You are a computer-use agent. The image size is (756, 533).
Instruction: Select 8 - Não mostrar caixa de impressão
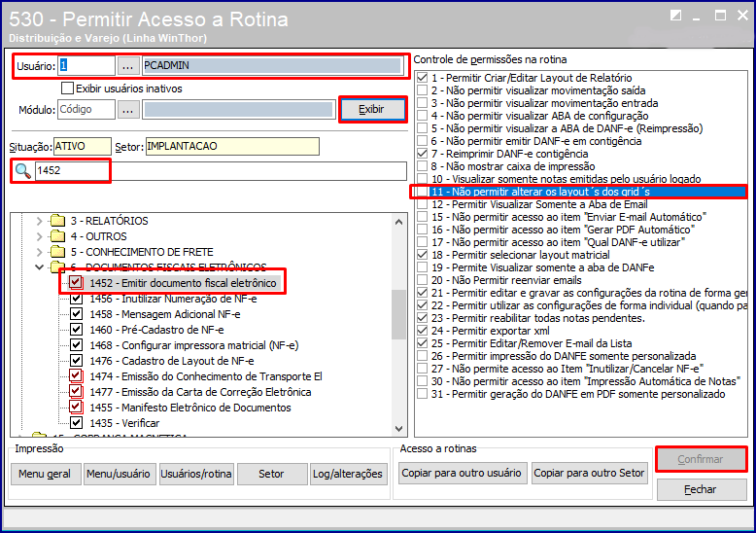[513, 166]
